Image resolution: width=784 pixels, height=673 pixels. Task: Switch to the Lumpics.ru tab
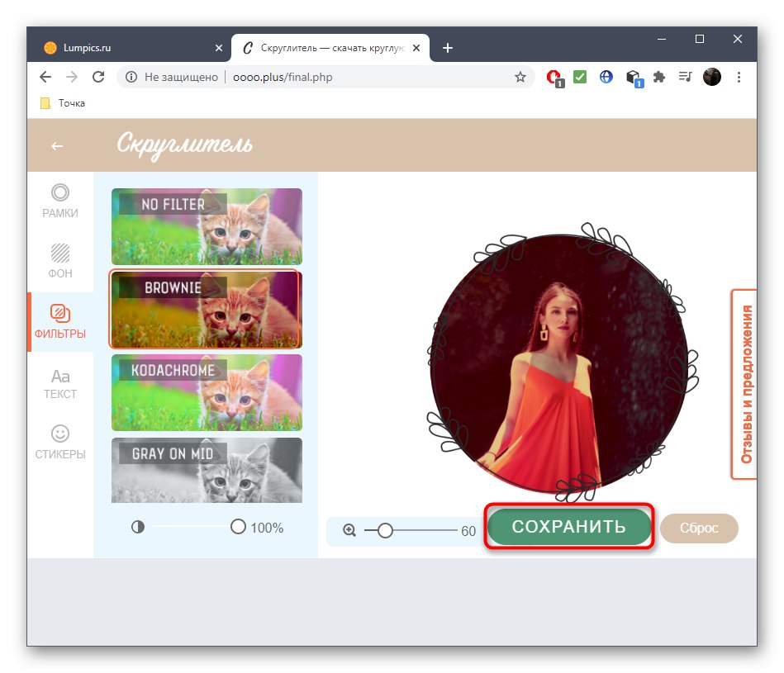130,48
